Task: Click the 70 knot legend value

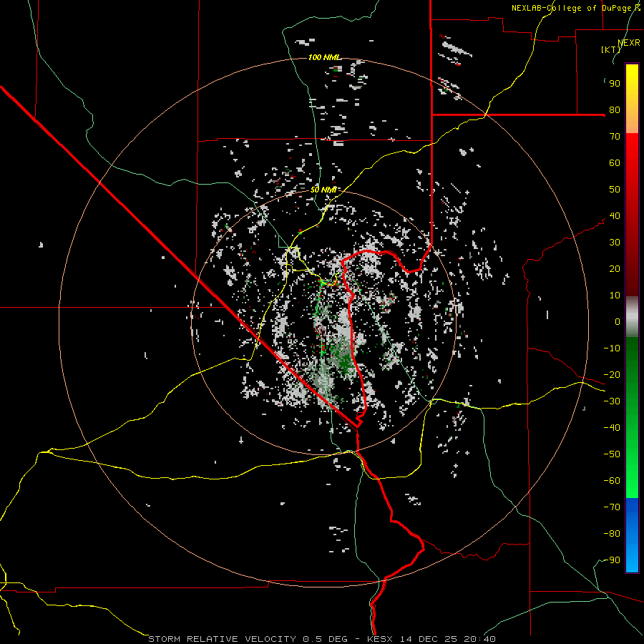Action: click(x=615, y=137)
